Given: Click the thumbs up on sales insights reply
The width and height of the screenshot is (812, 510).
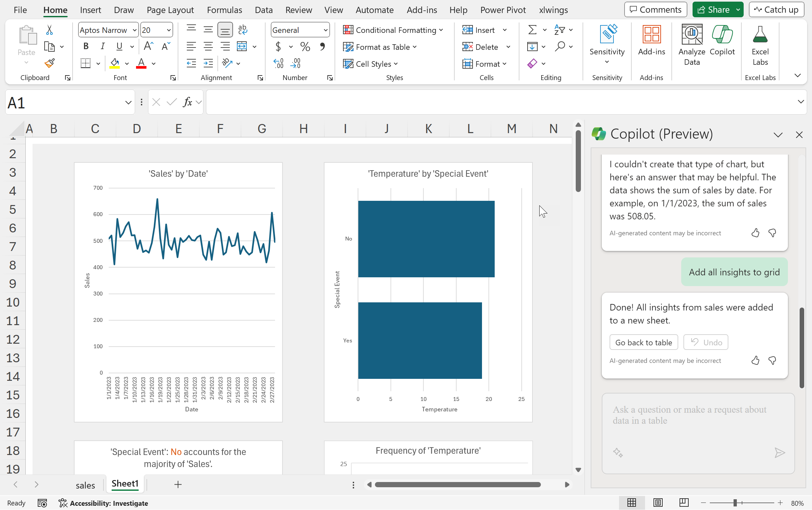Looking at the screenshot, I should pos(755,361).
